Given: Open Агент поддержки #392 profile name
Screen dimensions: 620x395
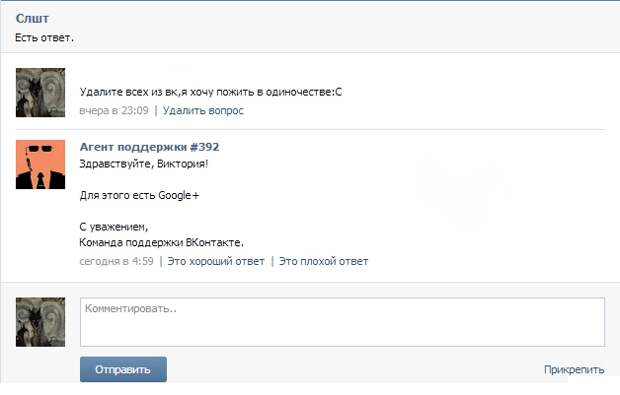Looking at the screenshot, I should 149,147.
